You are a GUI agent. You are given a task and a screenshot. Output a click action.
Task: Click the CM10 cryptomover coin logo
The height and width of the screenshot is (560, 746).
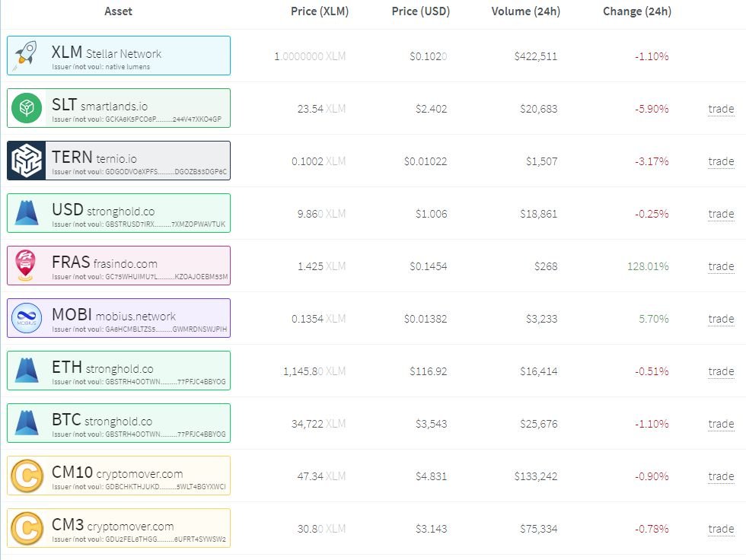[27, 476]
